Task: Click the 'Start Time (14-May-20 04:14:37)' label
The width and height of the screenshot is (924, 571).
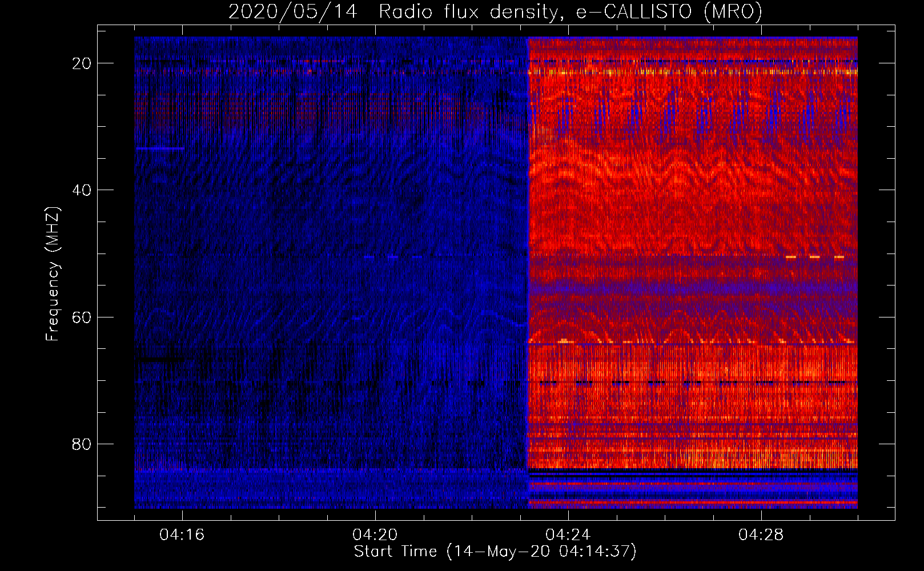Action: (x=495, y=552)
